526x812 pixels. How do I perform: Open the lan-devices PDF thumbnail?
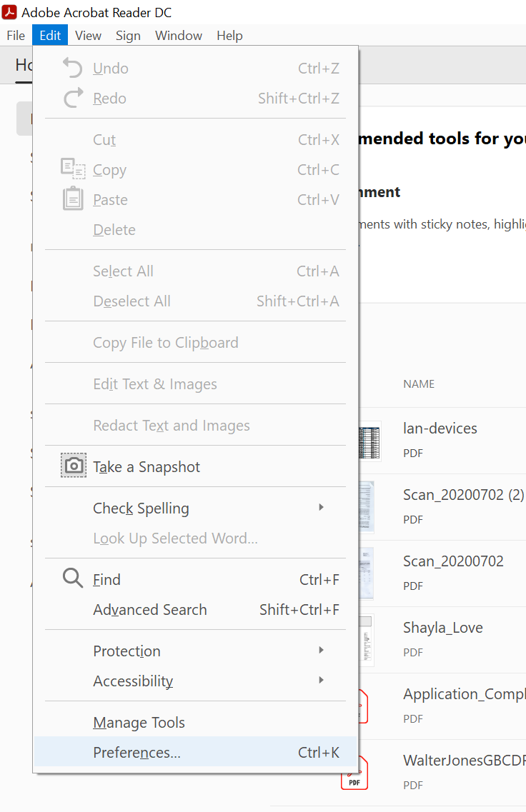370,442
